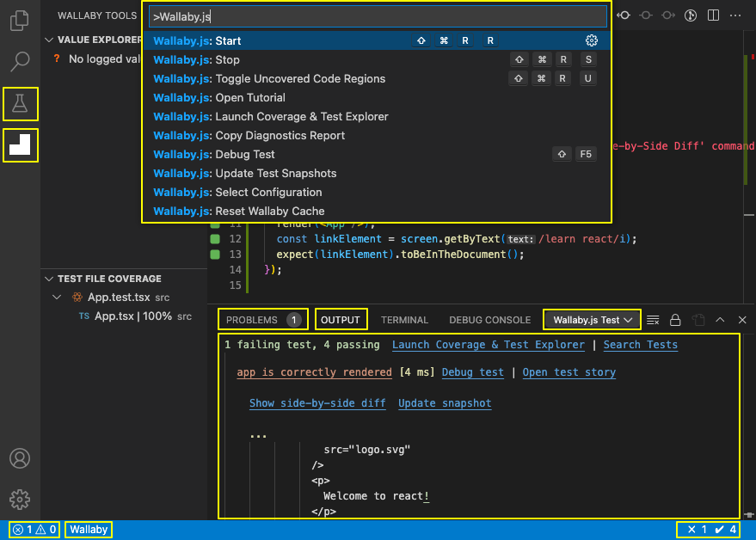Click the source control graph icon in editor toolbar
Image resolution: width=756 pixels, height=540 pixels.
click(x=691, y=15)
